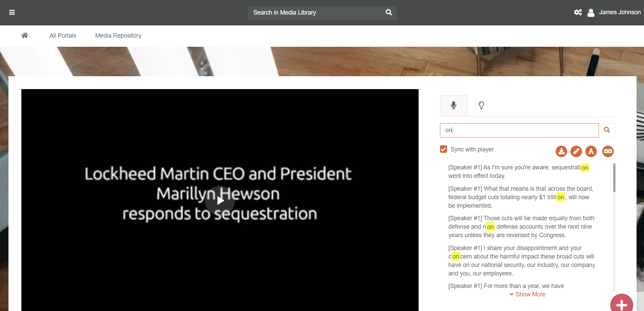
Task: Go to home via house icon
Action: click(24, 36)
